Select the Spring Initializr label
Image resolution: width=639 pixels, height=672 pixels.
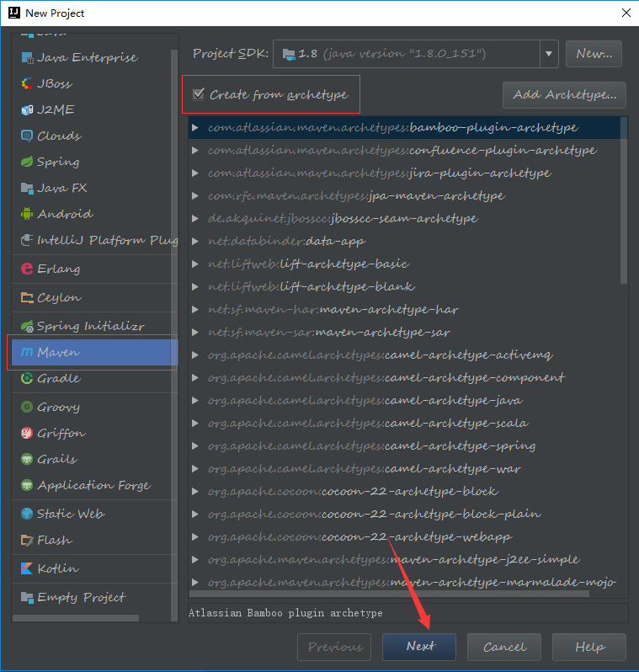click(x=91, y=326)
